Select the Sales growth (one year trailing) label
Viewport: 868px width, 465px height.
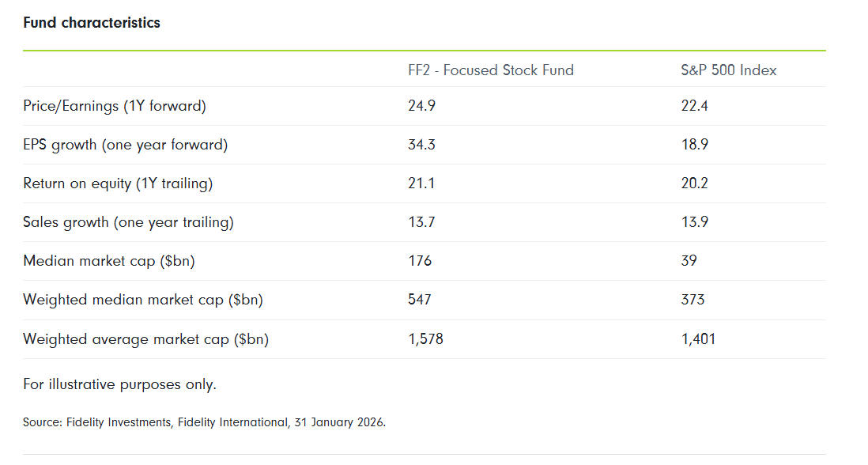(128, 222)
